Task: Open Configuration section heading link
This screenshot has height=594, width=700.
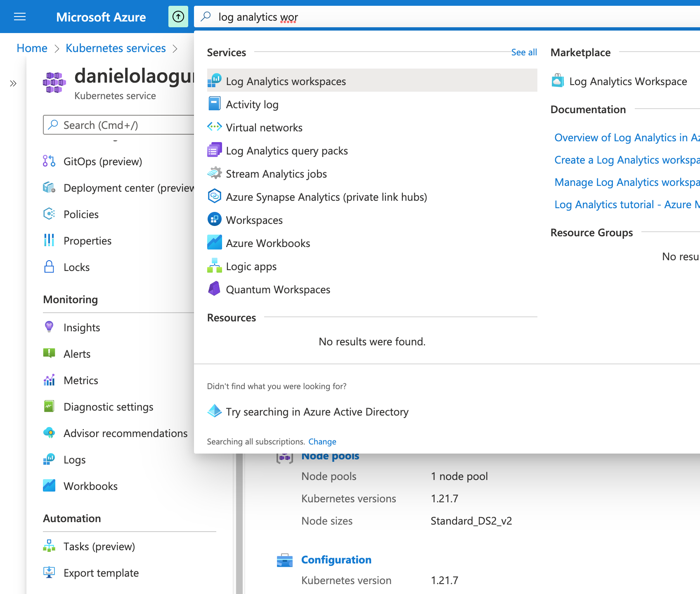Action: [336, 560]
